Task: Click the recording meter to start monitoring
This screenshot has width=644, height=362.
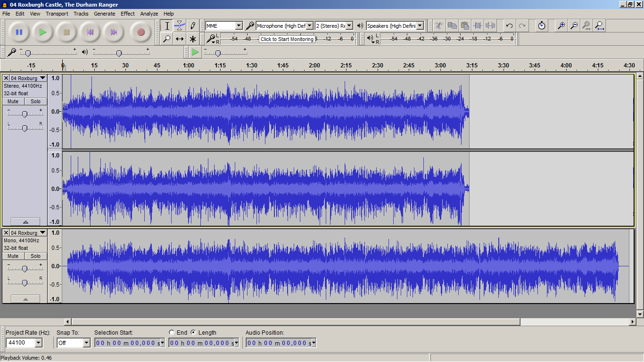Action: coord(288,39)
